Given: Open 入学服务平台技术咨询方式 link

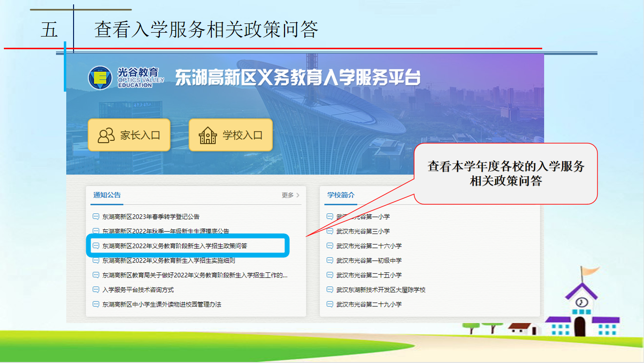Looking at the screenshot, I should [138, 290].
